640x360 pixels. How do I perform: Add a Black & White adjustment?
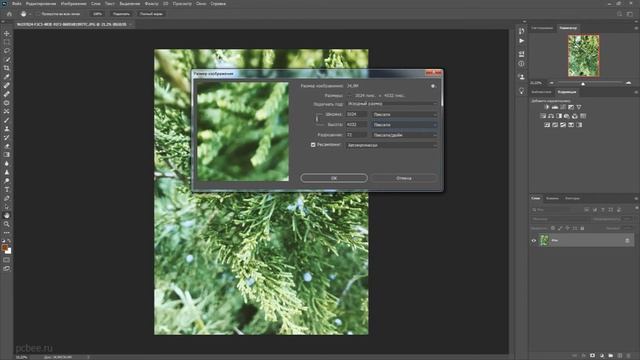coord(559,116)
